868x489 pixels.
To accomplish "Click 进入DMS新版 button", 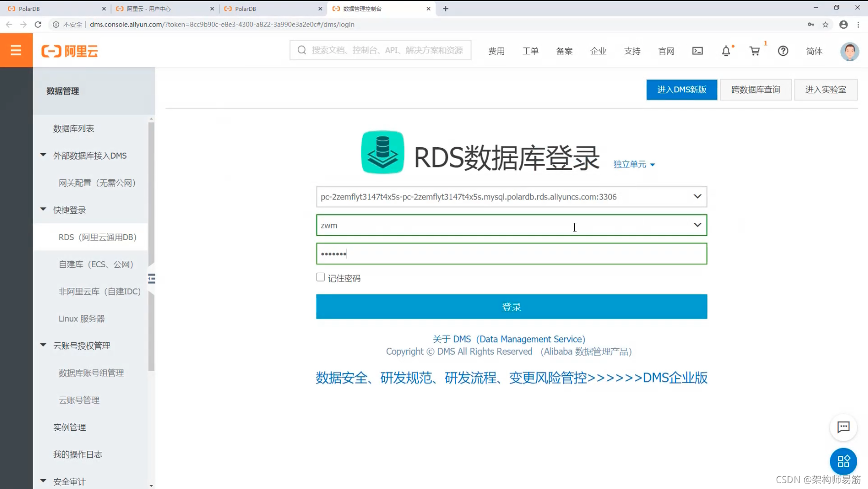I will point(681,89).
